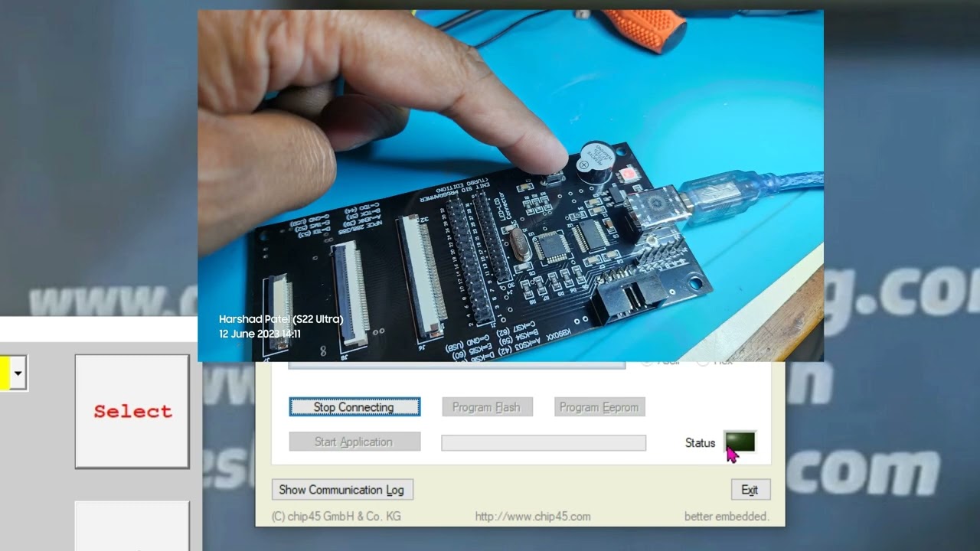980x551 pixels.
Task: Click the Program Eeprom button
Action: click(599, 407)
